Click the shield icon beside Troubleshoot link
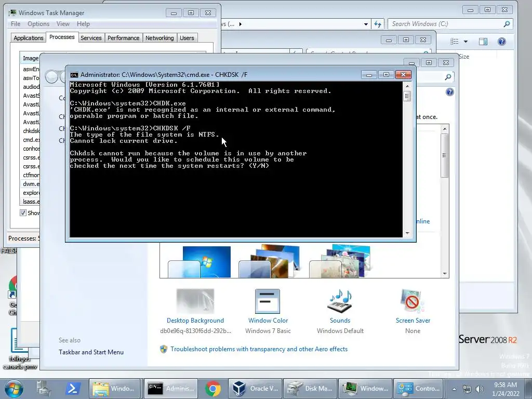532x399 pixels. pos(164,349)
